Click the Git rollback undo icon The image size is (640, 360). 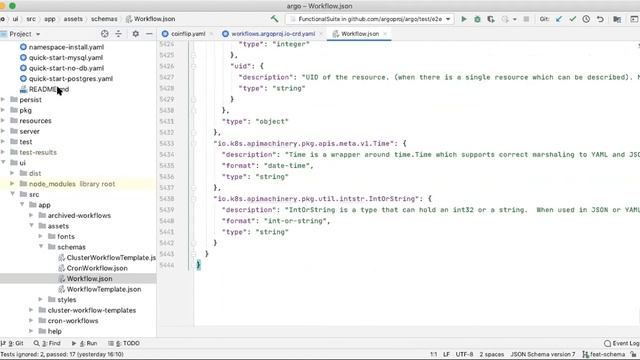pyautogui.click(x=600, y=19)
